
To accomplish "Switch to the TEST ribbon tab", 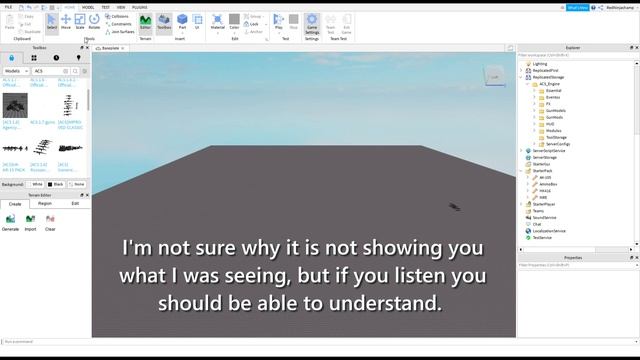I will [x=105, y=7].
